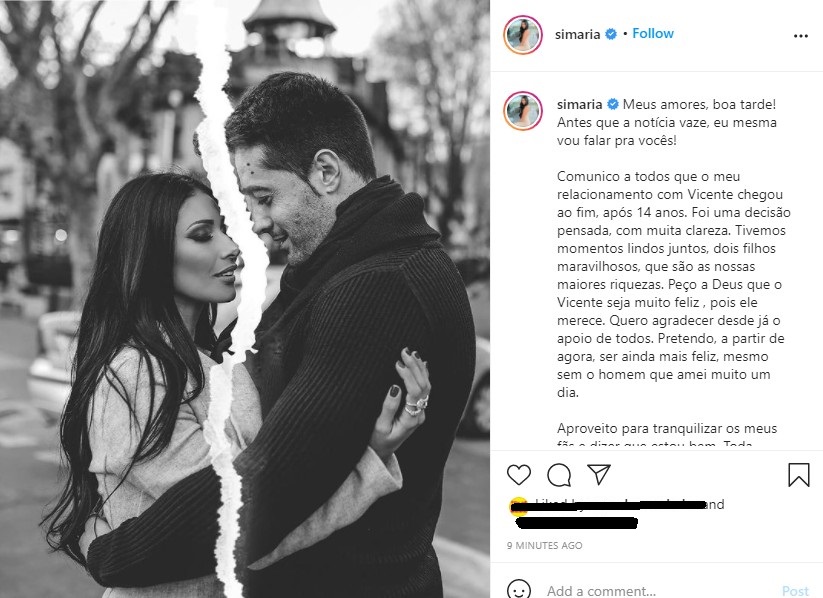Open the three-dot more options menu
Image resolution: width=823 pixels, height=598 pixels.
click(x=800, y=36)
